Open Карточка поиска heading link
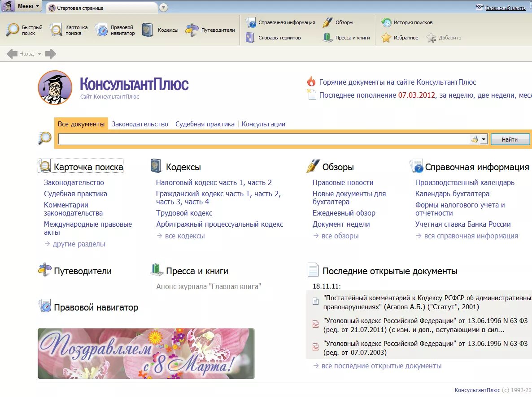Image resolution: width=532 pixels, height=397 pixels. pos(88,167)
